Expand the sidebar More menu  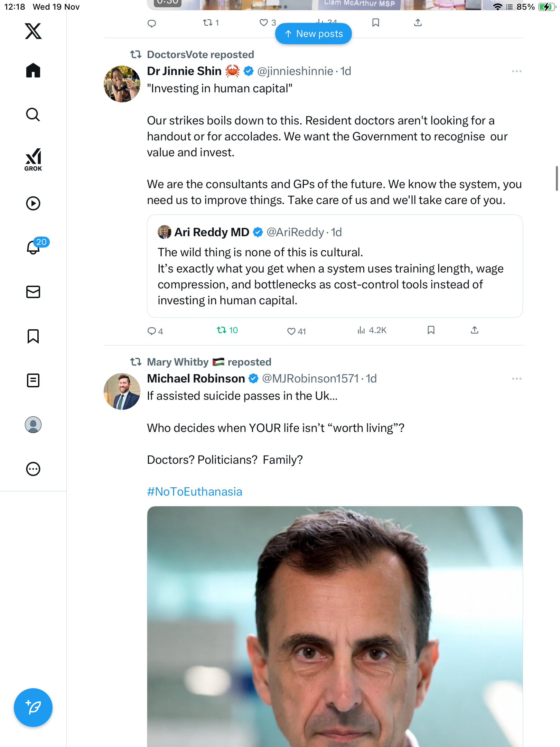33,469
